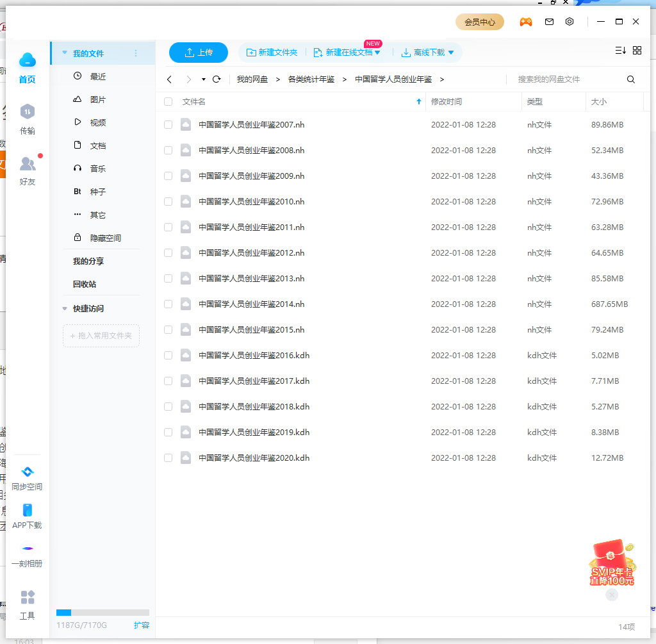Go forward with the forward arrow
The height and width of the screenshot is (644, 656).
tap(189, 79)
